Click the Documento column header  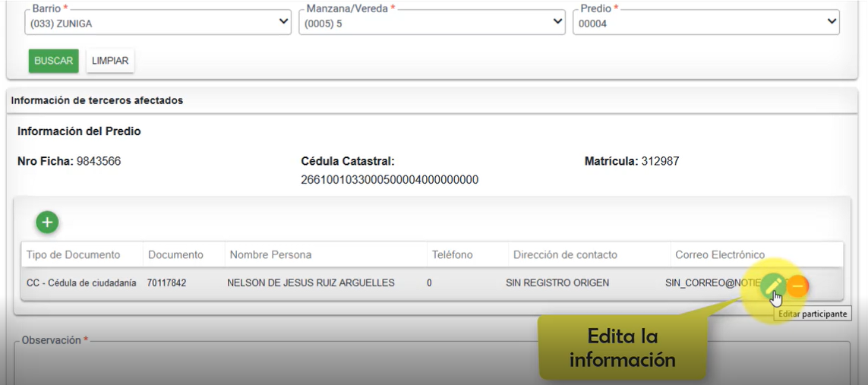pos(175,254)
